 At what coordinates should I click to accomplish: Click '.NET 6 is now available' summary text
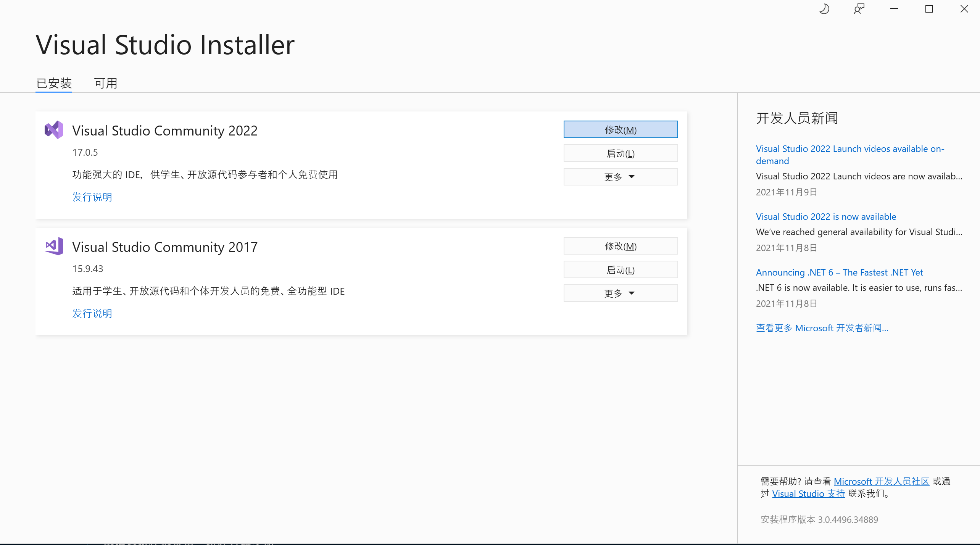click(x=859, y=287)
